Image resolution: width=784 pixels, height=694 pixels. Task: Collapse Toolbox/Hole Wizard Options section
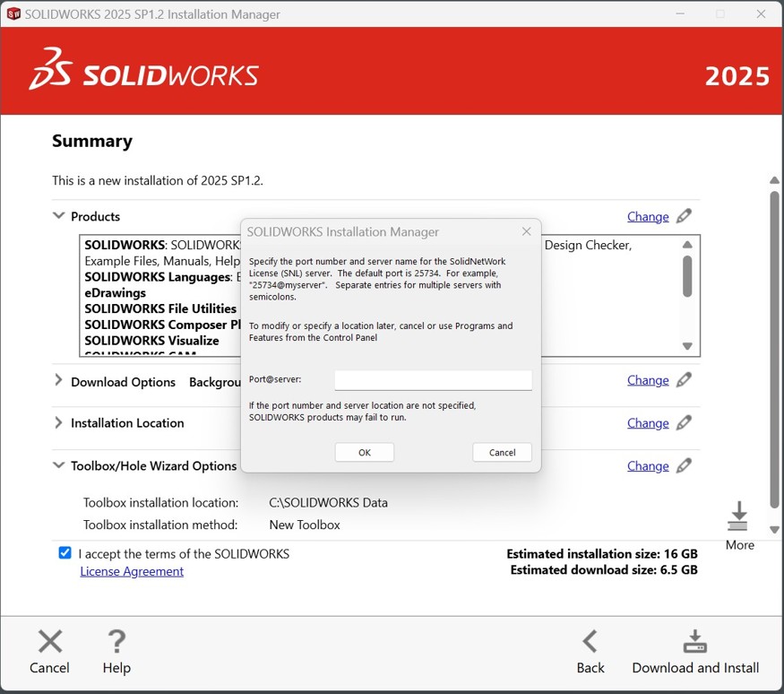click(58, 465)
